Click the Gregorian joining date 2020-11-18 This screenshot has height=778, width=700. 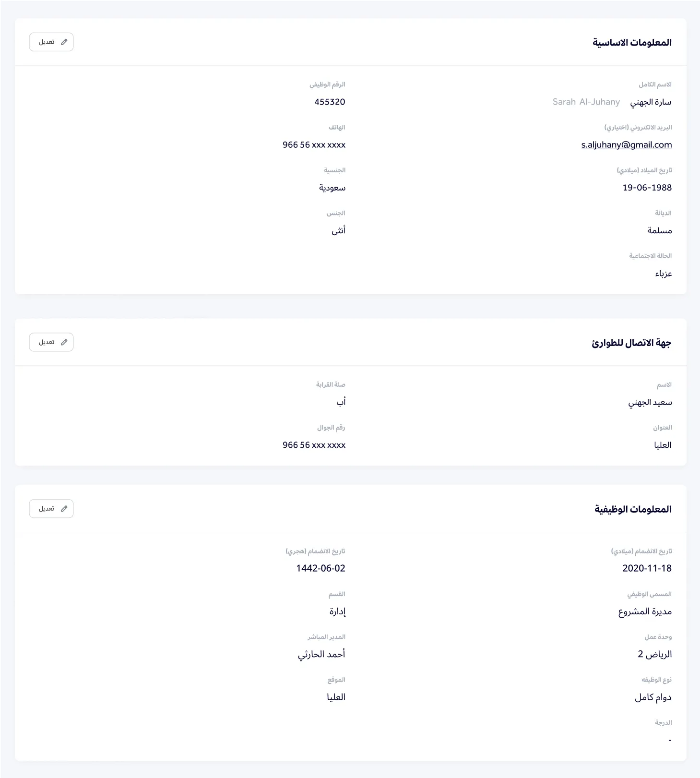tap(647, 568)
